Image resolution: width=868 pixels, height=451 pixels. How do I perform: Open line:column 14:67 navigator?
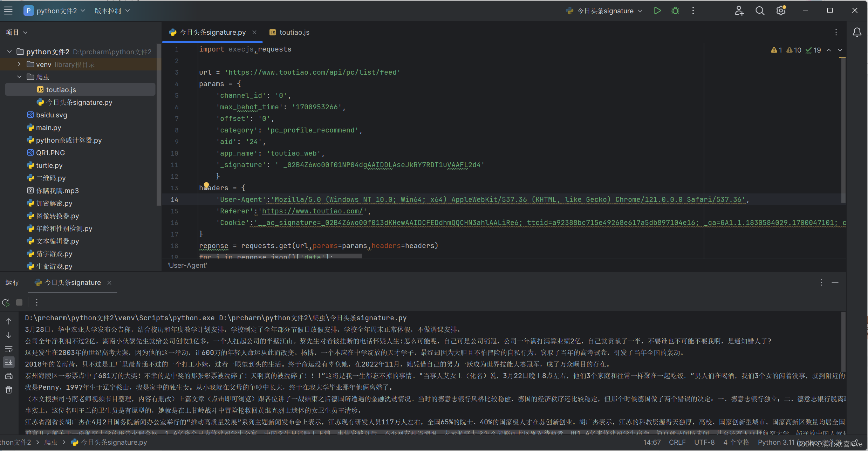coord(652,443)
